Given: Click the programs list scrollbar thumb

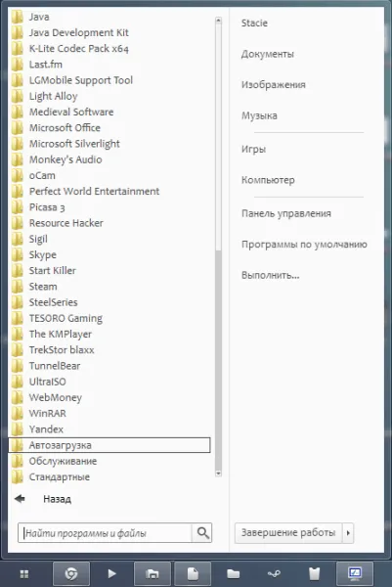Looking at the screenshot, I should click(218, 359).
